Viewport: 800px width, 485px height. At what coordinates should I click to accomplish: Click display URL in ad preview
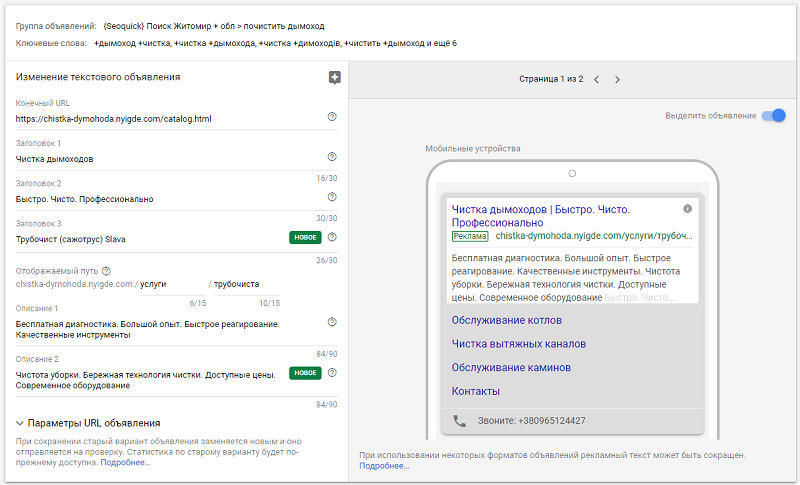coord(594,236)
